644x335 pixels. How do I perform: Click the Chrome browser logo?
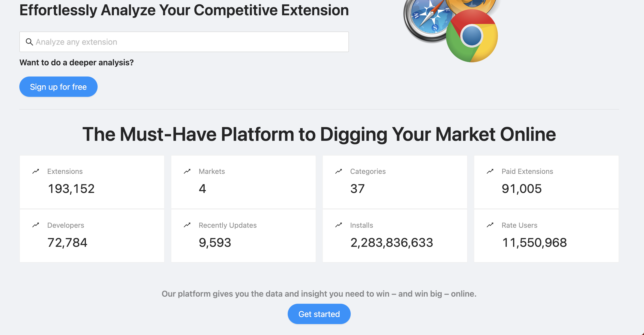pyautogui.click(x=472, y=36)
